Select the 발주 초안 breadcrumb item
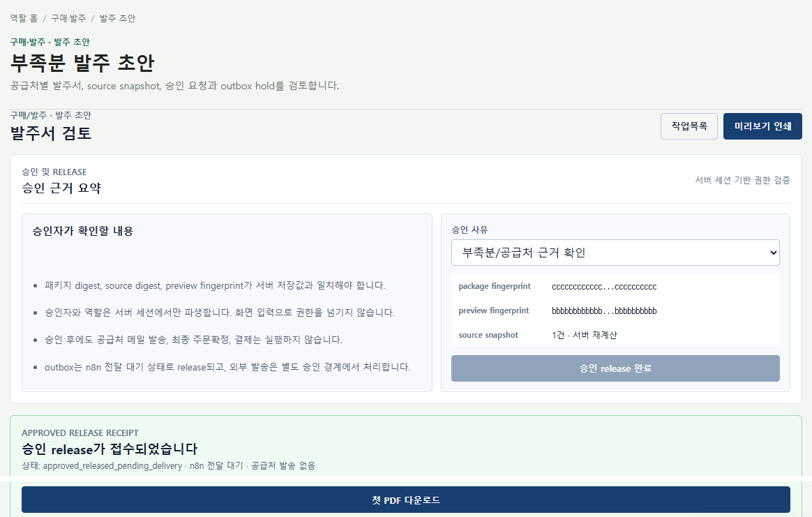Viewport: 812px width, 517px height. point(118,18)
